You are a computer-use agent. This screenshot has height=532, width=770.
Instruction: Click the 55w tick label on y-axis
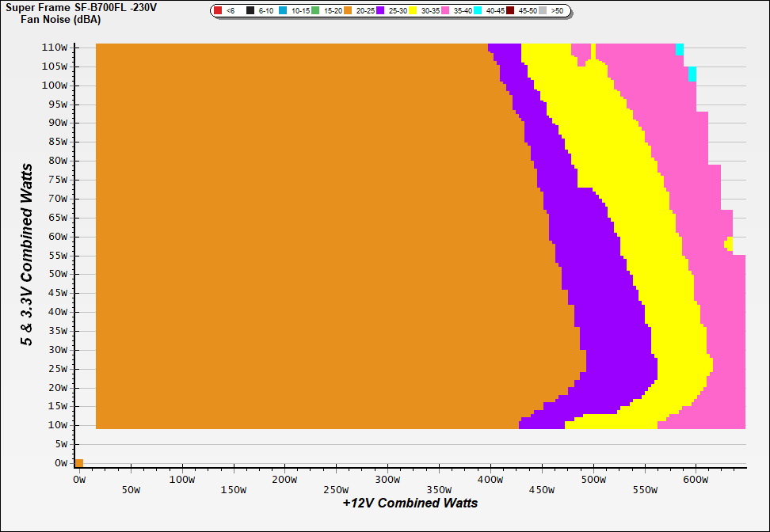pos(59,256)
